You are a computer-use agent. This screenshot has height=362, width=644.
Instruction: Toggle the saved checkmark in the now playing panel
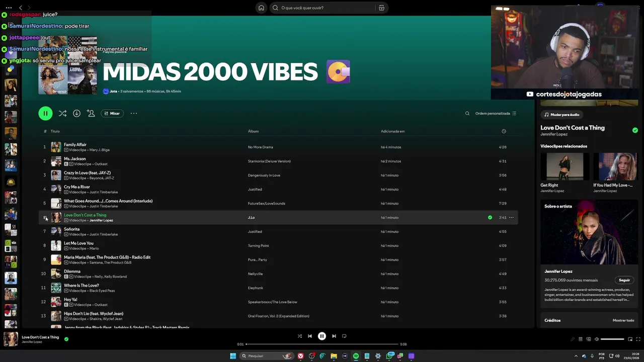(x=635, y=130)
